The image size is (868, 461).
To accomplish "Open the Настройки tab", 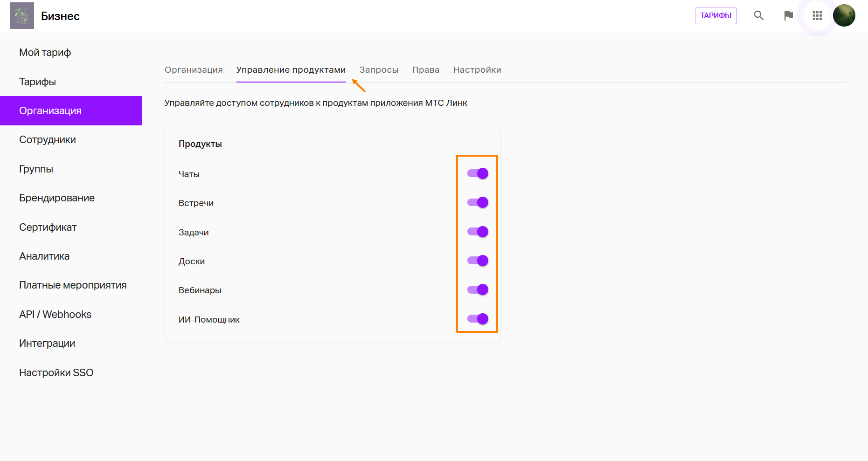I will coord(477,70).
